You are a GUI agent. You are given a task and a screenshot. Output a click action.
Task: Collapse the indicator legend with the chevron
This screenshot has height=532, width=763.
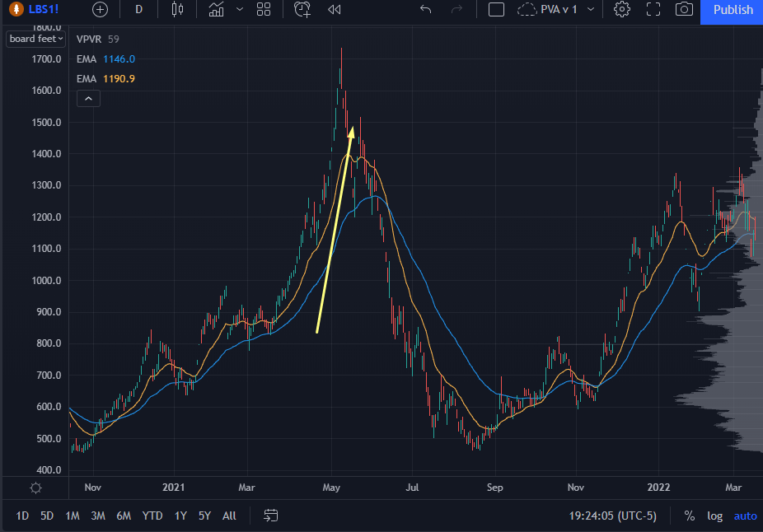pos(88,99)
